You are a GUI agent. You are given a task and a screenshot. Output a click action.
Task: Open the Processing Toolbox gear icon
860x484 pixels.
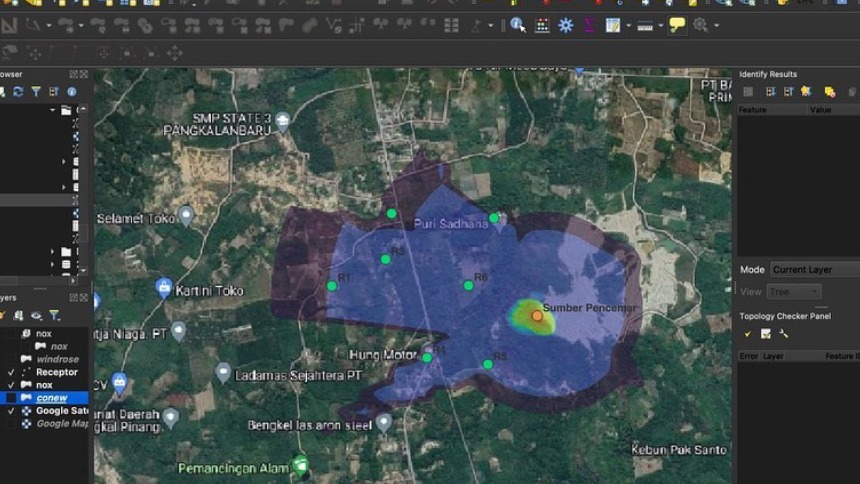click(x=566, y=25)
